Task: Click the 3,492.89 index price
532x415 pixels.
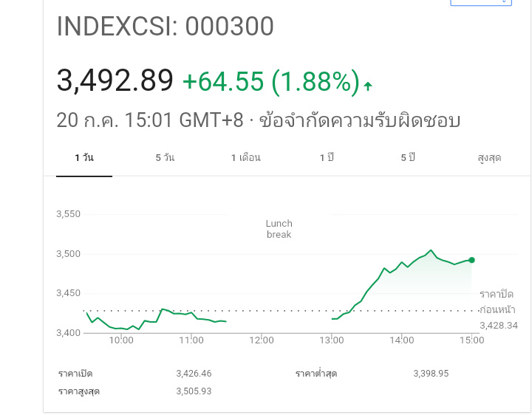Action: pos(115,80)
